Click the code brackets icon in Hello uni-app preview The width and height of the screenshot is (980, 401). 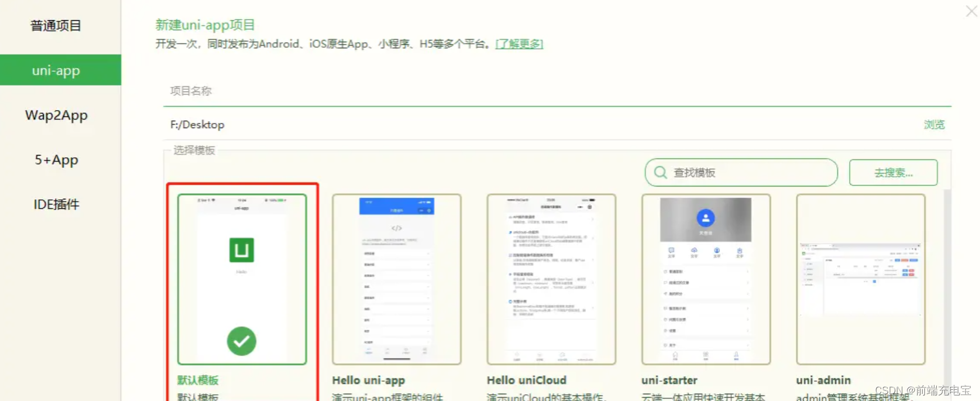(x=396, y=228)
